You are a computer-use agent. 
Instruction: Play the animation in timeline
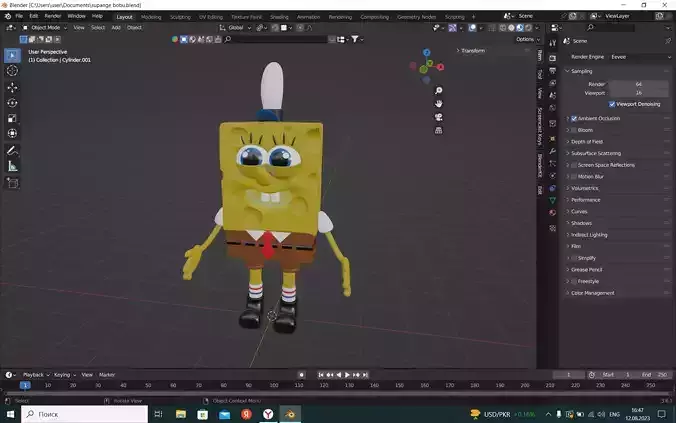click(x=347, y=375)
